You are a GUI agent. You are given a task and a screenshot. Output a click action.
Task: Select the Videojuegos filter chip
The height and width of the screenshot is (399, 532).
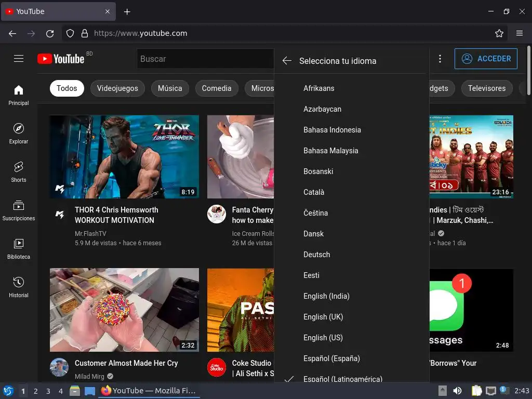pyautogui.click(x=117, y=88)
